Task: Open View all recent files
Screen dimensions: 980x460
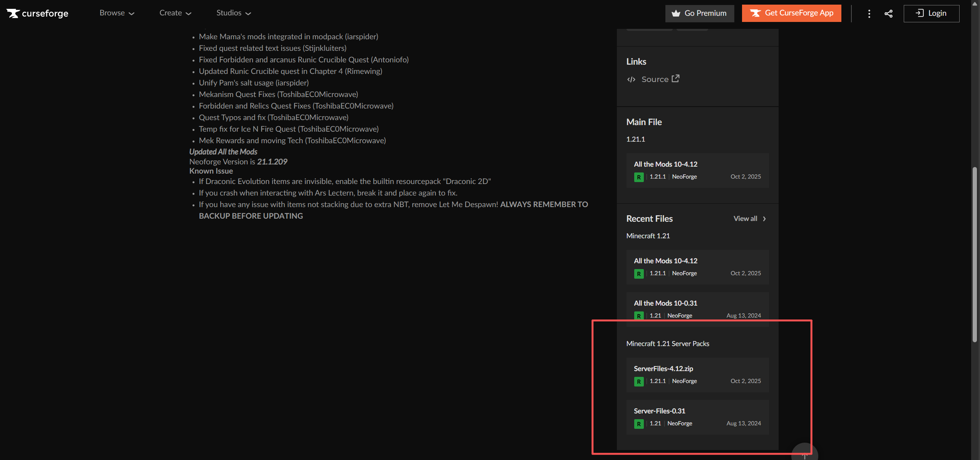Action: coord(749,219)
